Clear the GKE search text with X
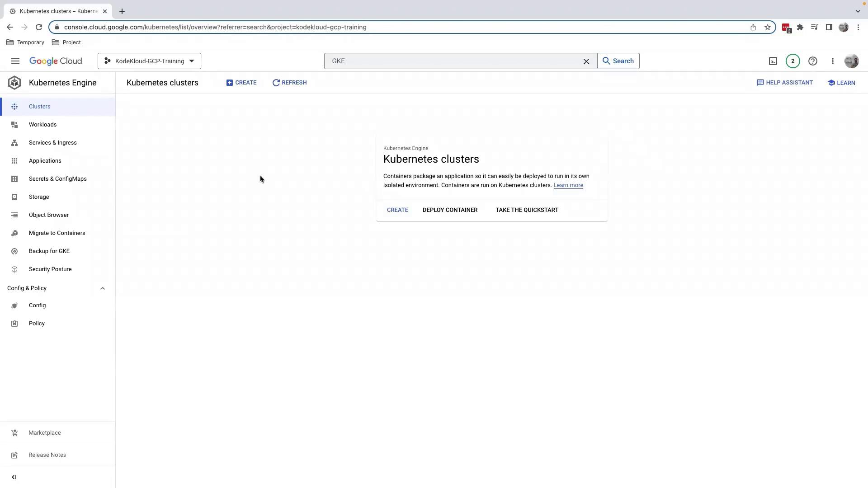The image size is (868, 488). [586, 61]
